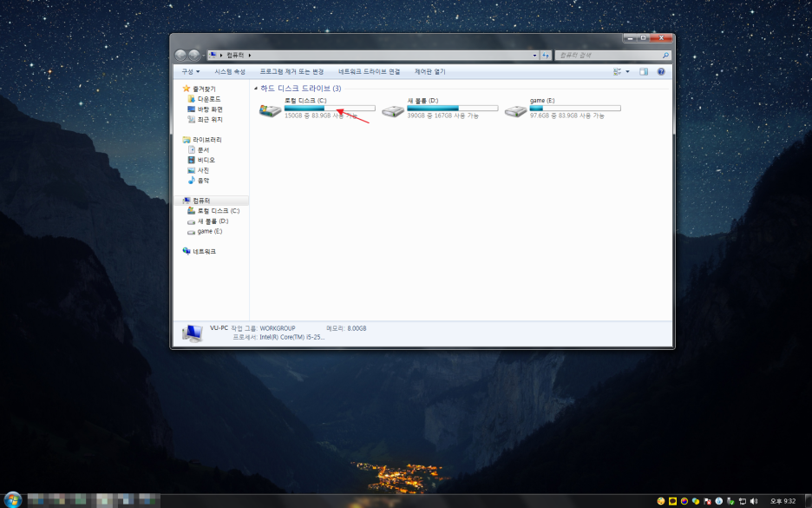Toggle the preview pane icon
Image resolution: width=812 pixels, height=508 pixels.
coord(644,71)
